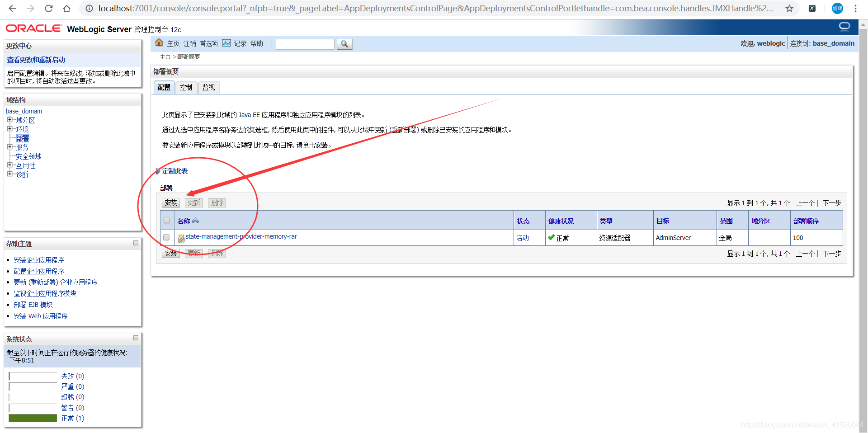Click the magnifier search button
This screenshot has width=868, height=433.
click(344, 44)
